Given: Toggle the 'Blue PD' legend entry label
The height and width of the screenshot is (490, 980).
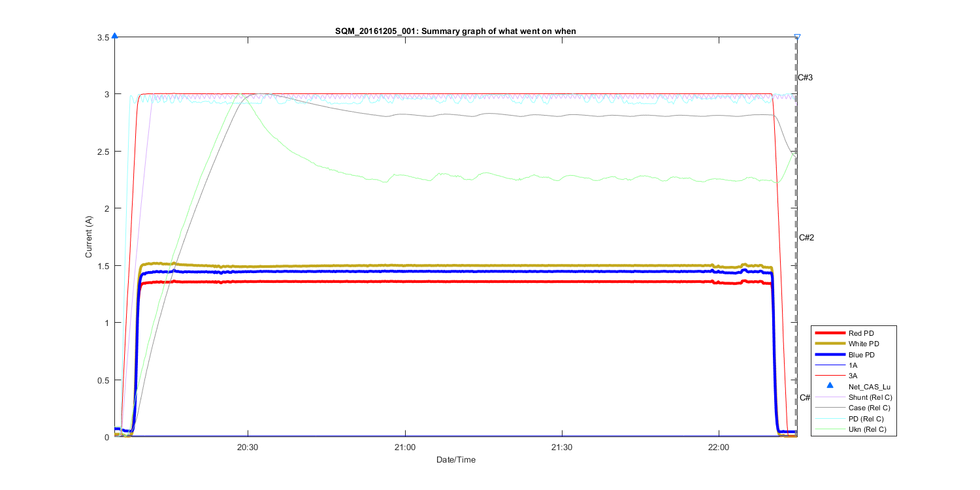Looking at the screenshot, I should (861, 354).
